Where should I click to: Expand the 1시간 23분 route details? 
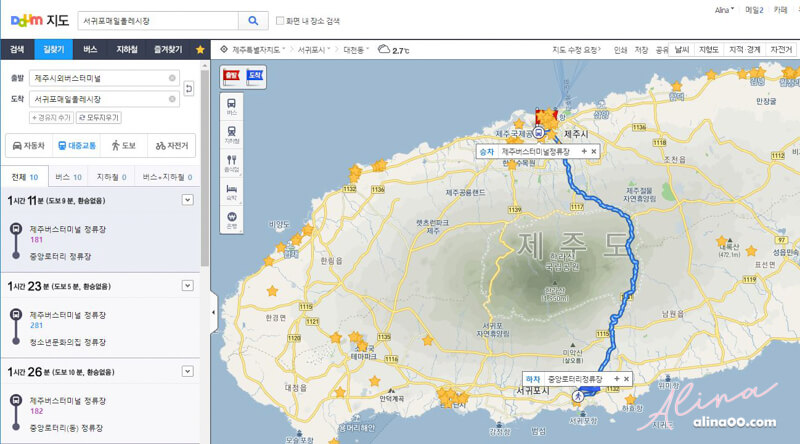(x=188, y=285)
